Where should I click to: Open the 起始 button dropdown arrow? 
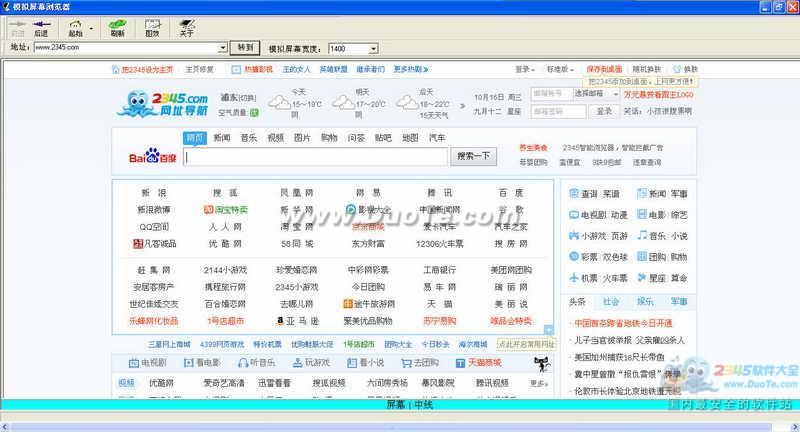point(92,27)
